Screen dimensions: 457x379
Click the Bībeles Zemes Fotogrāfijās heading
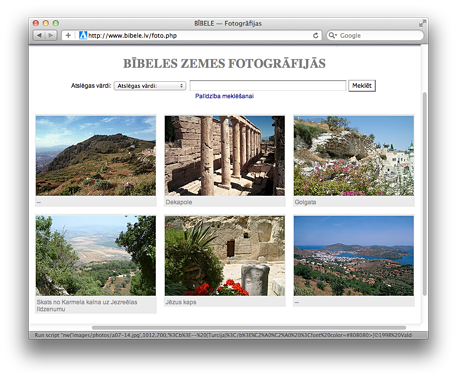coord(224,63)
